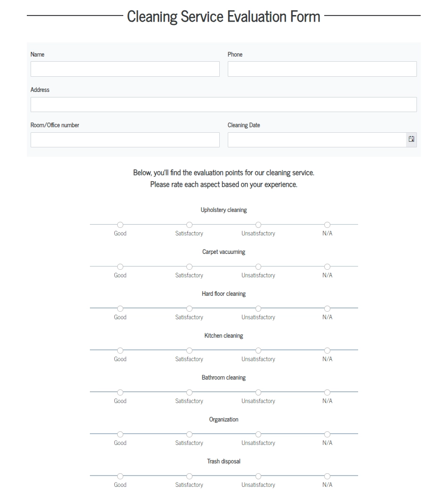Select Satisfactory for Hard floor cleaning

189,308
